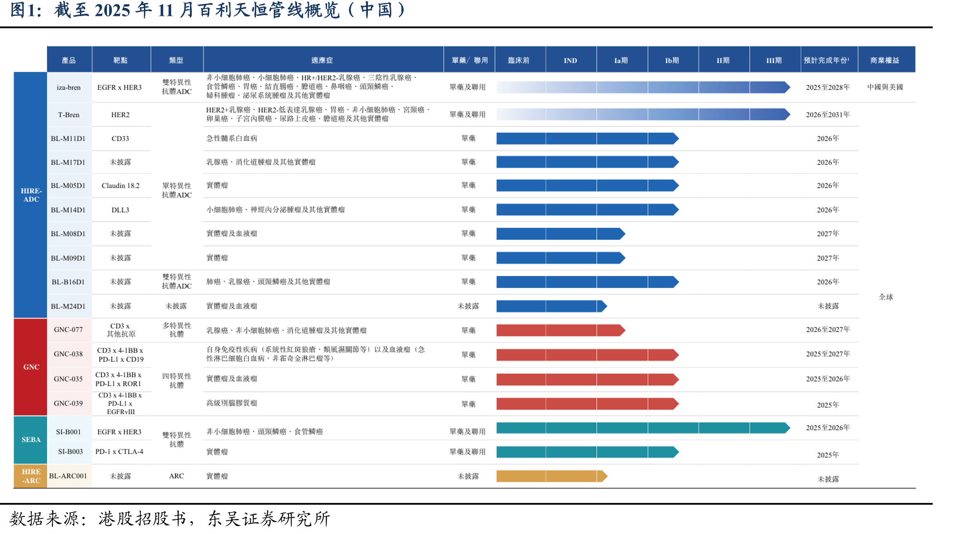Click the II期 stage header
Viewport: 980px width, 534px height.
click(x=723, y=60)
